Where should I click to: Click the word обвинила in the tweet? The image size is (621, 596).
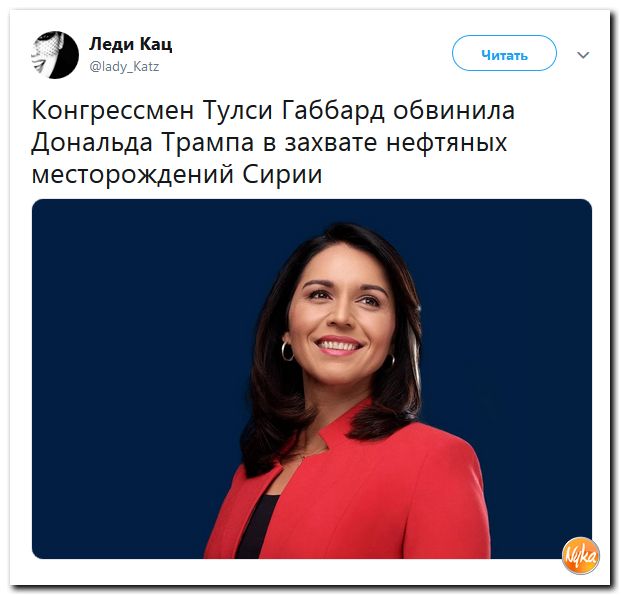point(454,110)
